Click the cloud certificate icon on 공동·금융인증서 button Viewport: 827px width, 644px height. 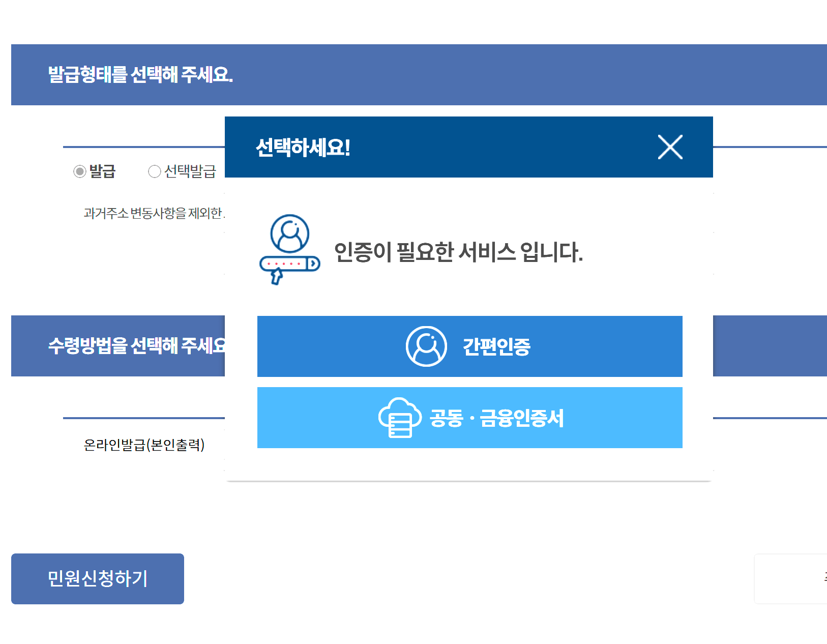[x=400, y=418]
